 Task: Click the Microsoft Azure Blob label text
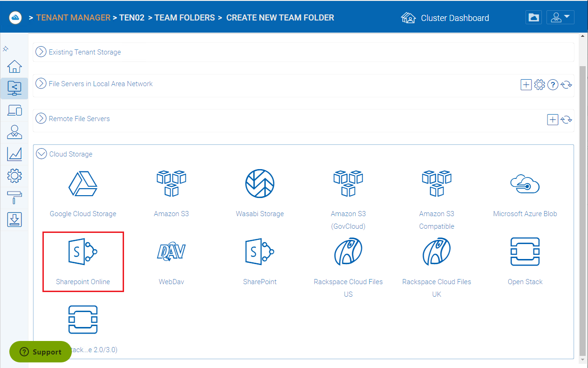(x=525, y=214)
